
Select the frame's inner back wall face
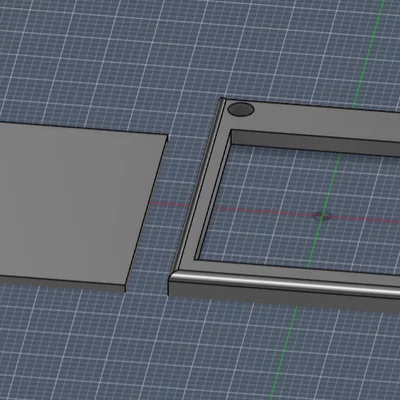tap(315, 142)
